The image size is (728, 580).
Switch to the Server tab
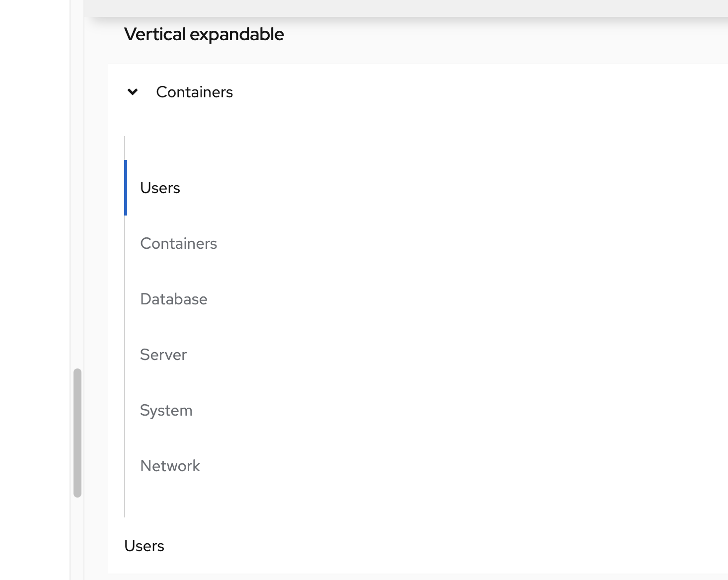click(163, 355)
